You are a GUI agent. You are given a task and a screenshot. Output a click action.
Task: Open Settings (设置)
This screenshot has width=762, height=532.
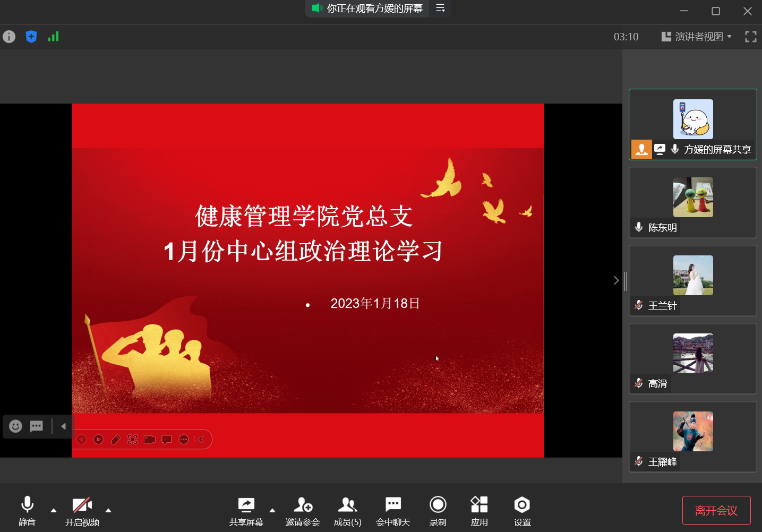[x=522, y=511]
